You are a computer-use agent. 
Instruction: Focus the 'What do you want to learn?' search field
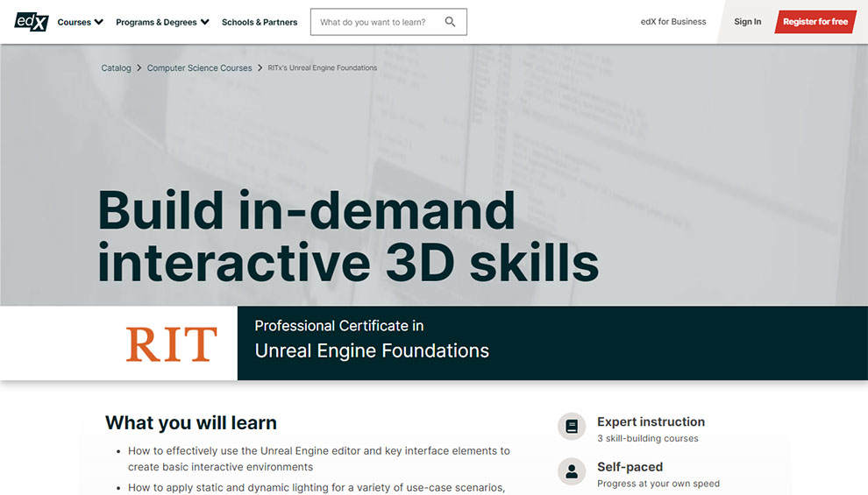(x=388, y=22)
